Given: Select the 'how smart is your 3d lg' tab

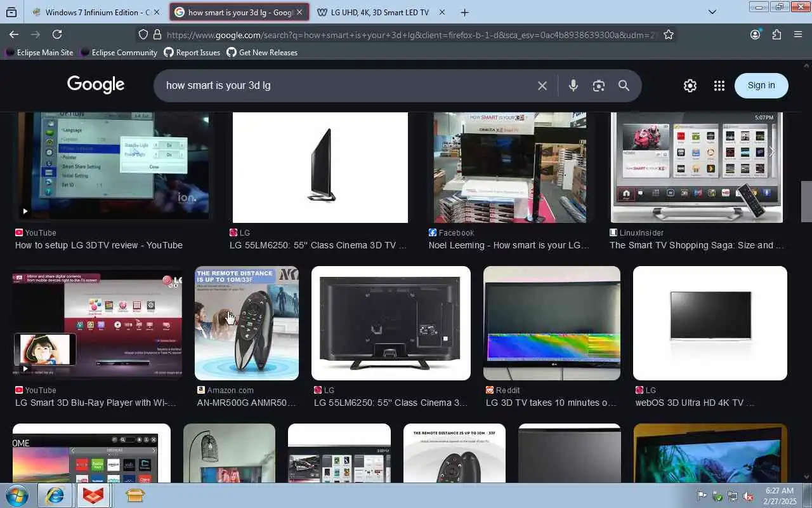Looking at the screenshot, I should (239, 12).
